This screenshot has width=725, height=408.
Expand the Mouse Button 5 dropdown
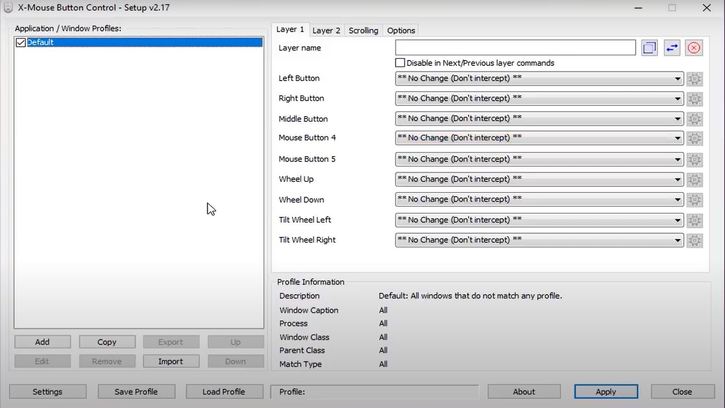click(539, 159)
